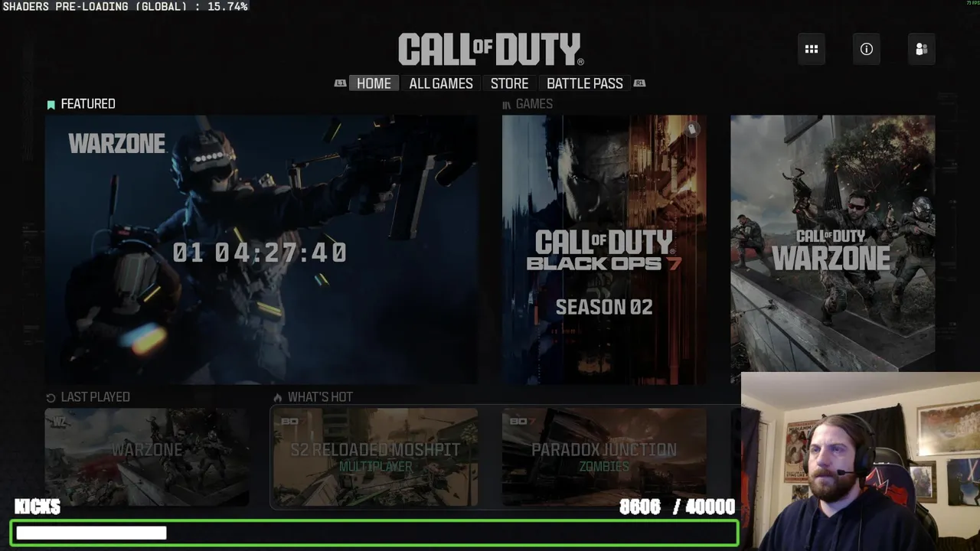Open the featured Warzone countdown banner
The image size is (980, 551).
(x=262, y=249)
